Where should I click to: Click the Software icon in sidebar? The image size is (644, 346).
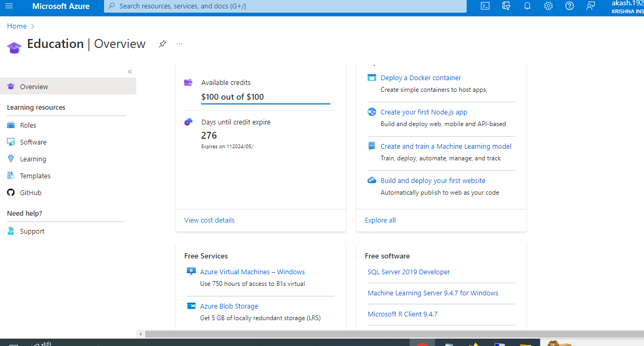click(x=11, y=142)
